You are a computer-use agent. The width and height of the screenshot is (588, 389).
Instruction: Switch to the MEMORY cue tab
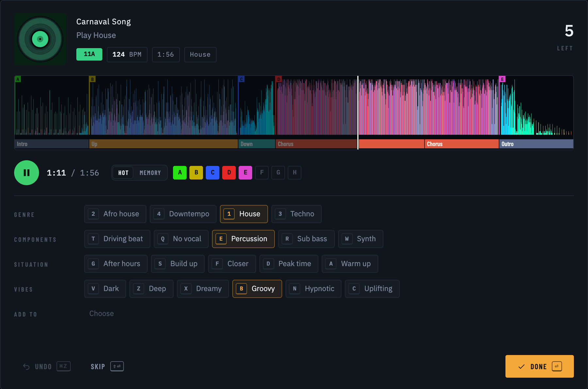coord(150,173)
